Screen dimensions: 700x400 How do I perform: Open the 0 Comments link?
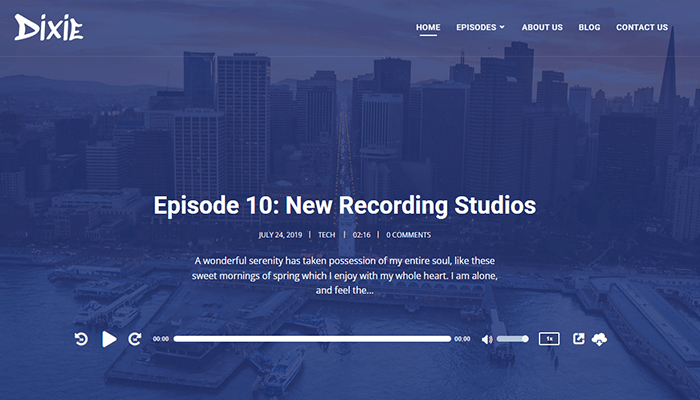pyautogui.click(x=409, y=235)
